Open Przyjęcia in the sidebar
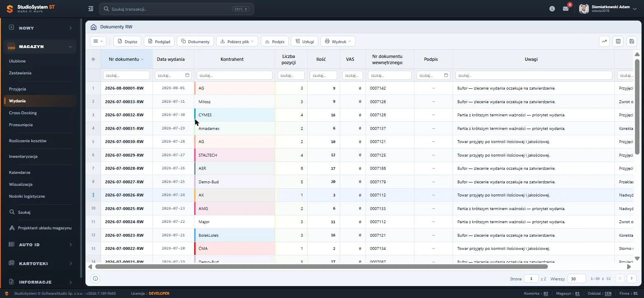The width and height of the screenshot is (644, 298). pyautogui.click(x=17, y=89)
